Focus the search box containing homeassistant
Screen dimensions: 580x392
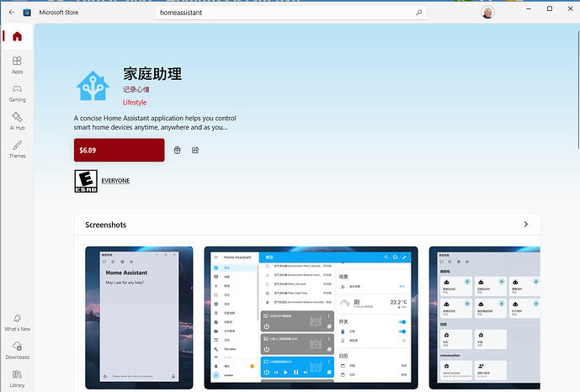coord(291,13)
